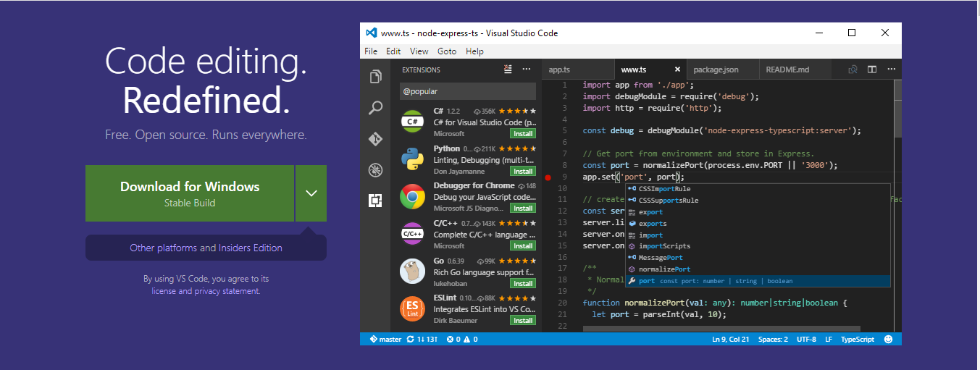This screenshot has width=980, height=370.
Task: Open Extensions panel more actions (ellipsis)
Action: [527, 70]
